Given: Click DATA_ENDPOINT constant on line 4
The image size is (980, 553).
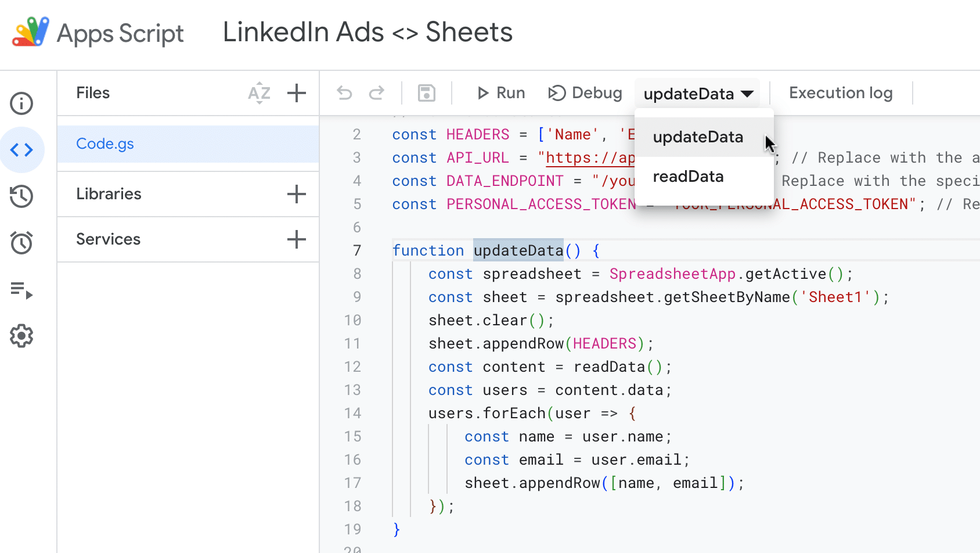Looking at the screenshot, I should click(505, 181).
